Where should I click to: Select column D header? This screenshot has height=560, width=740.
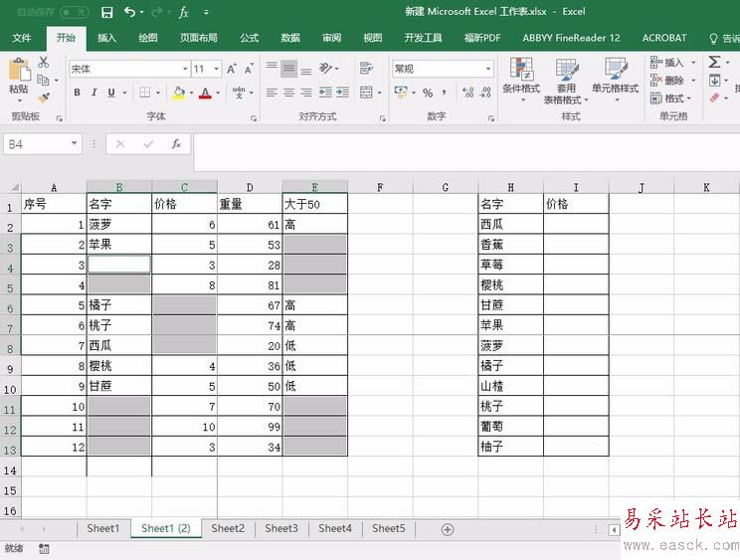tap(250, 187)
